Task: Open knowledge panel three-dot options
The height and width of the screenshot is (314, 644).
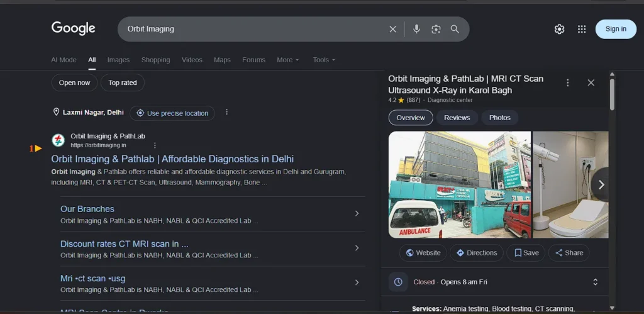Action: coord(568,82)
